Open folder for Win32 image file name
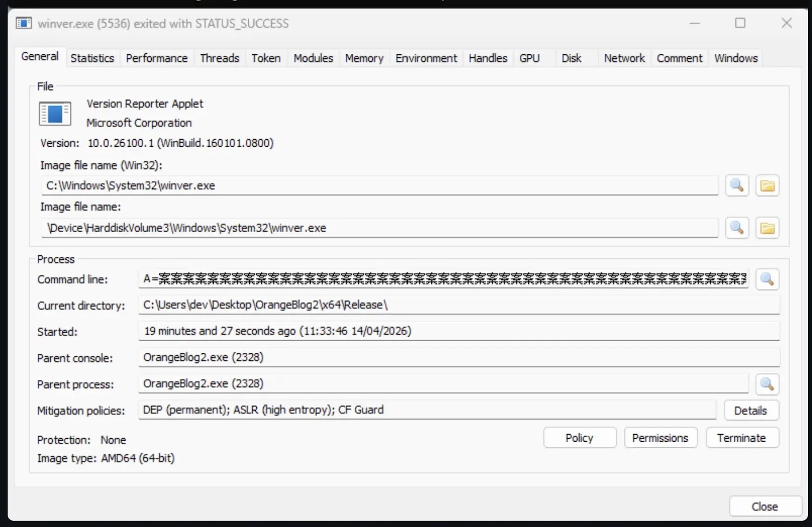The image size is (812, 527). (767, 186)
